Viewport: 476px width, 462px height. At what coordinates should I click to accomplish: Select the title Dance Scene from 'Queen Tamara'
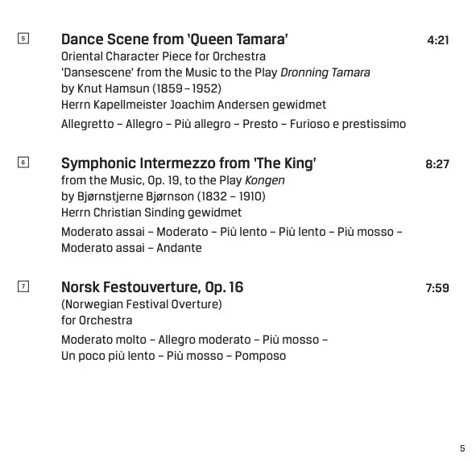pyautogui.click(x=175, y=39)
